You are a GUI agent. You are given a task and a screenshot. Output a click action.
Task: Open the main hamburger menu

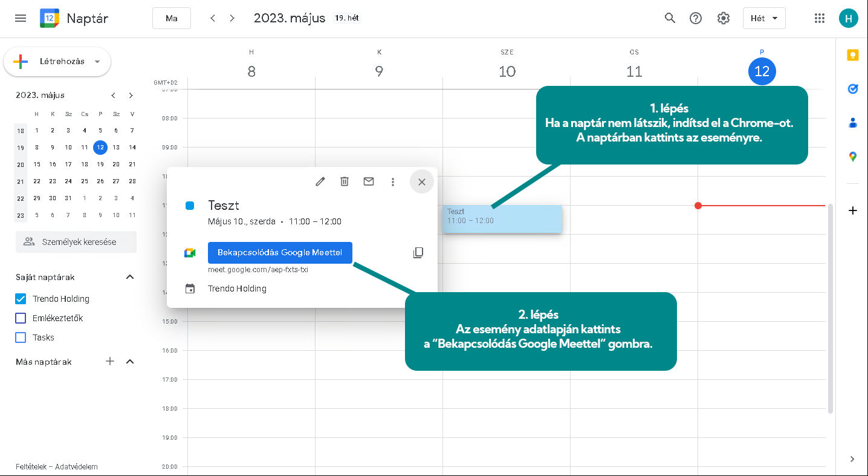21,18
